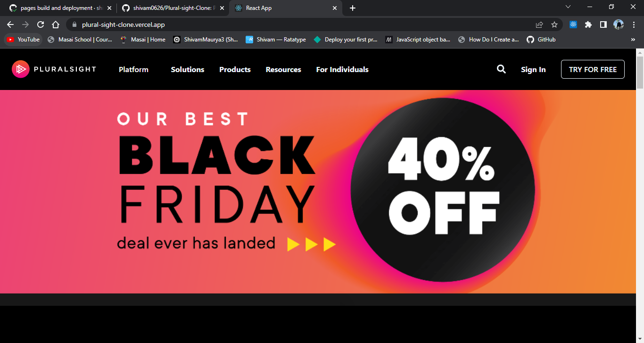This screenshot has width=644, height=343.
Task: Reload the page with refresh icon
Action: pyautogui.click(x=41, y=24)
